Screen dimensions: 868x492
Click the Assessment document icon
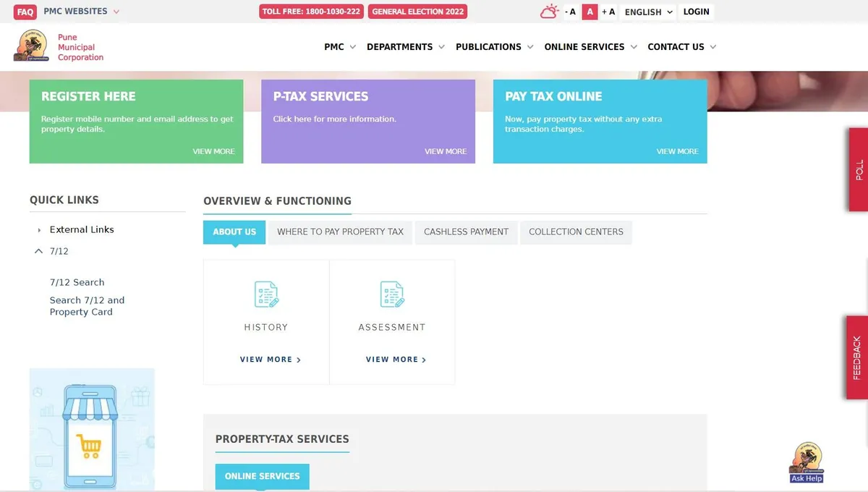(x=392, y=294)
